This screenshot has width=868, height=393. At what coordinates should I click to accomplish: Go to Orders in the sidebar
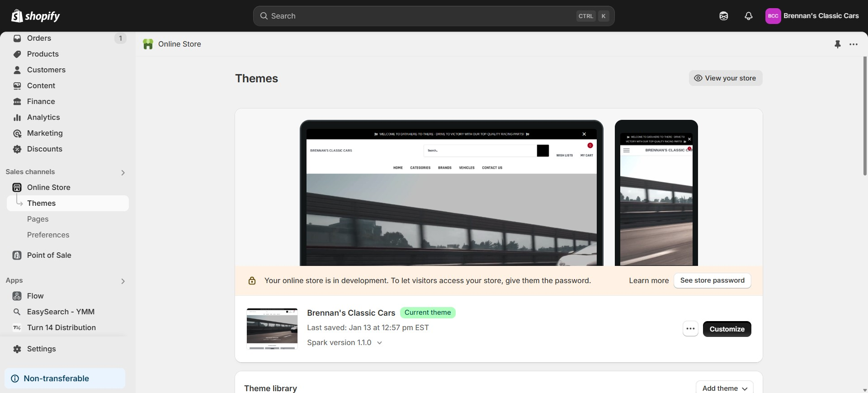(39, 38)
